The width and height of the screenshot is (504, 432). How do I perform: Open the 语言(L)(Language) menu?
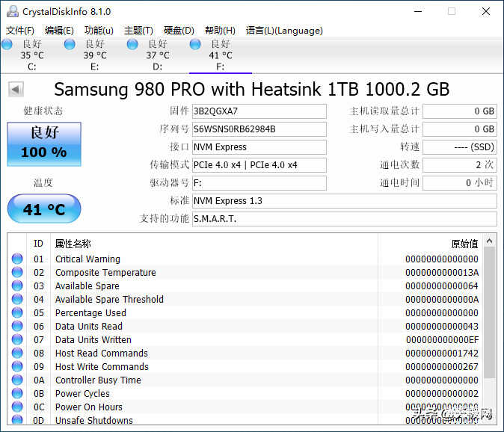(284, 31)
